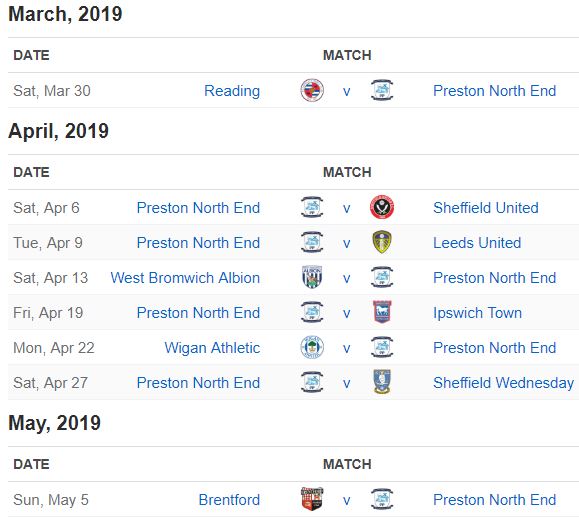Open the Reading team link
579x518 pixels.
click(232, 91)
